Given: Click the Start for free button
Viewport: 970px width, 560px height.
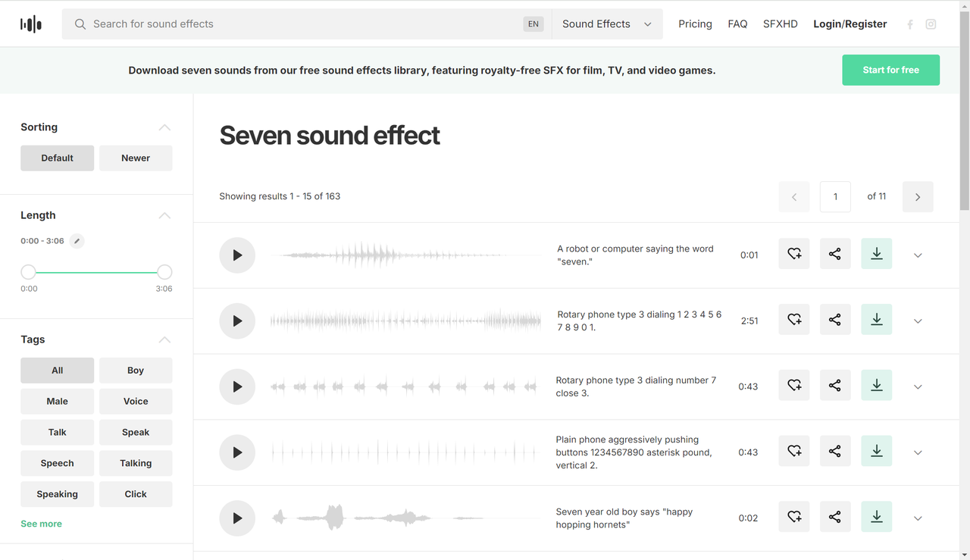Looking at the screenshot, I should click(890, 70).
